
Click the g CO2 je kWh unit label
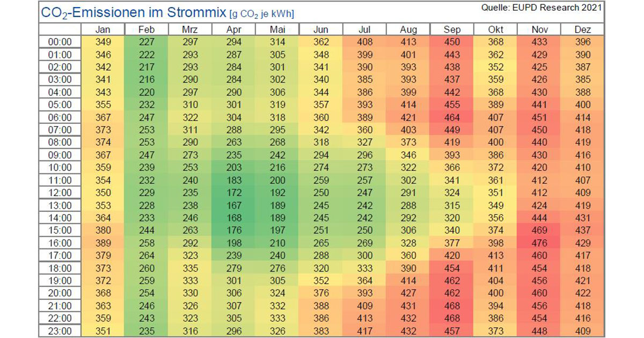click(261, 14)
